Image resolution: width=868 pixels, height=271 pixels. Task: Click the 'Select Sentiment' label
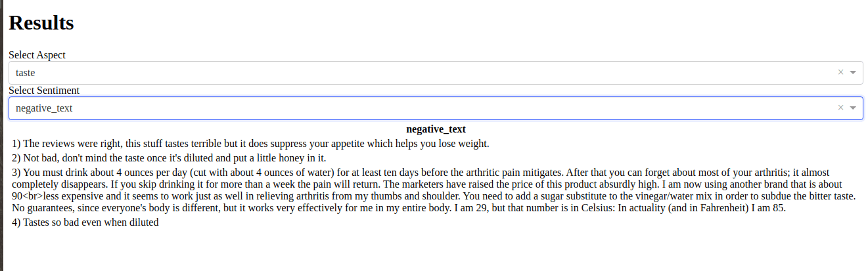[44, 91]
